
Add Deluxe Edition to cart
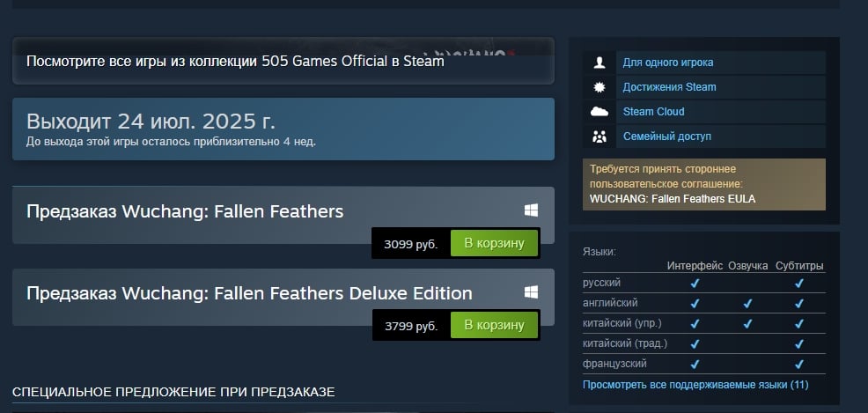pyautogui.click(x=495, y=325)
